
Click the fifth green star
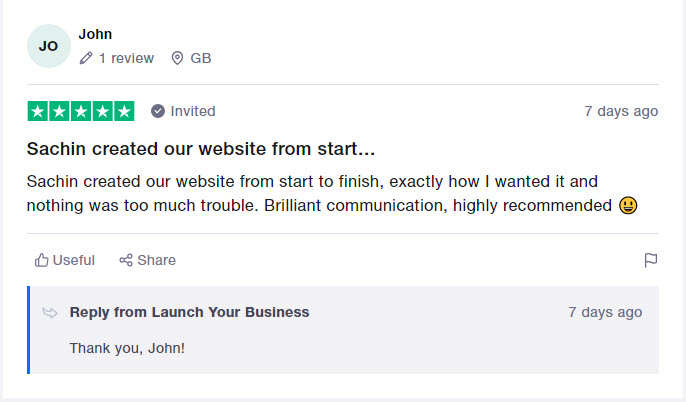[124, 111]
